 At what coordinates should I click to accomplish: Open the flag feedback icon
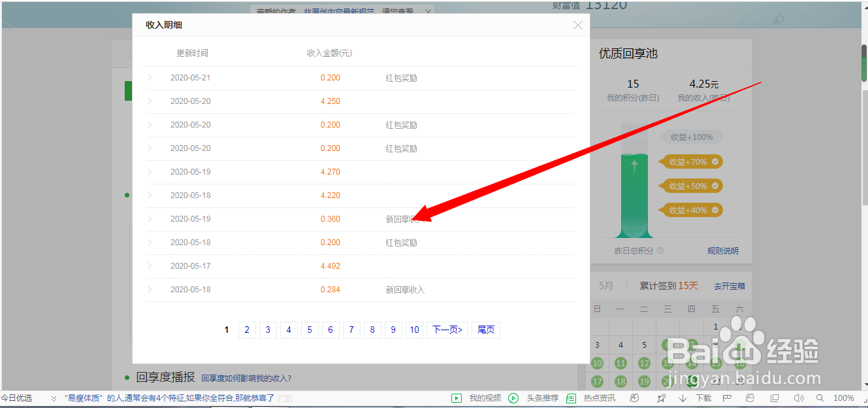726,398
